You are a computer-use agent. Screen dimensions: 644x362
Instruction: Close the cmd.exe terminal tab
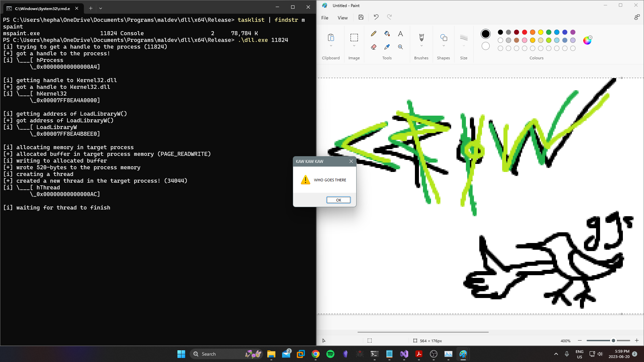pyautogui.click(x=77, y=8)
